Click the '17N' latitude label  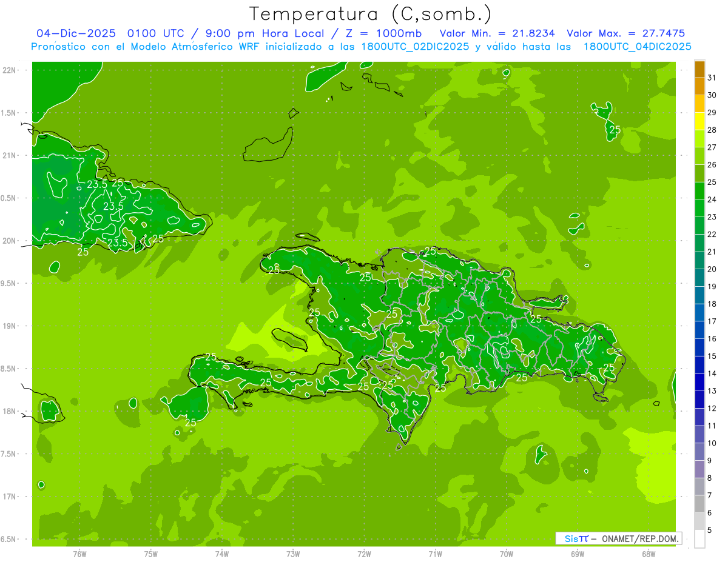[10, 497]
